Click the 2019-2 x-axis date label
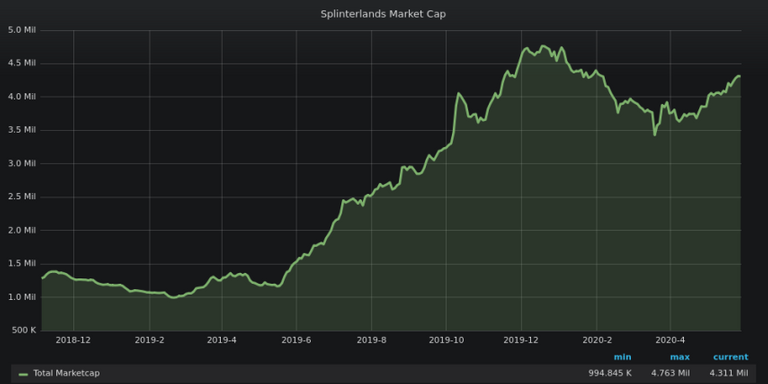Viewport: 768px width, 384px height. (x=149, y=340)
